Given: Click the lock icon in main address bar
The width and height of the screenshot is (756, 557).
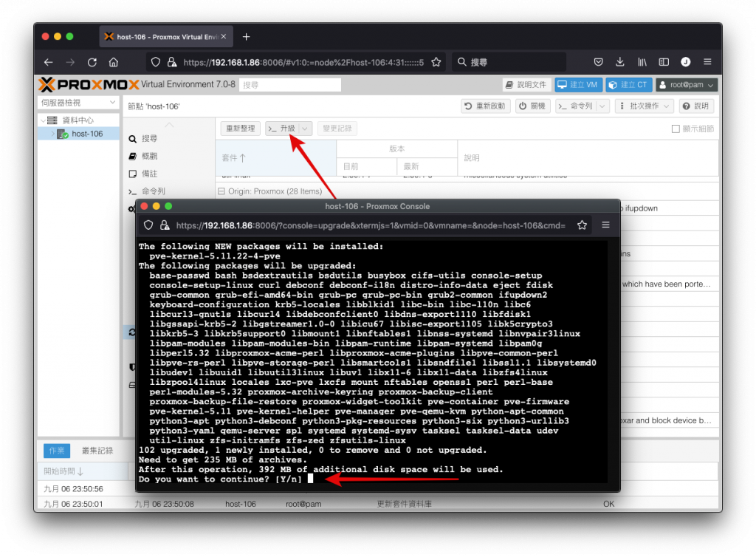Looking at the screenshot, I should click(171, 62).
